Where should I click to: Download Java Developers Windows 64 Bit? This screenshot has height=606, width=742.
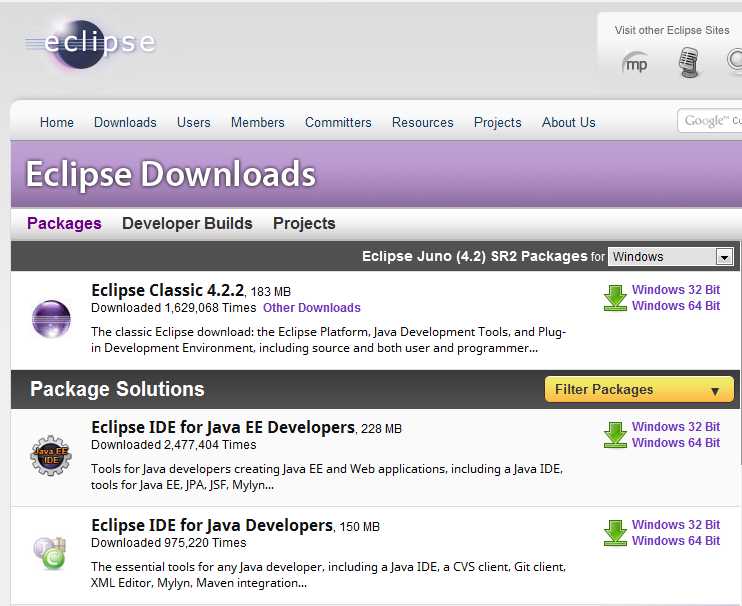point(676,541)
